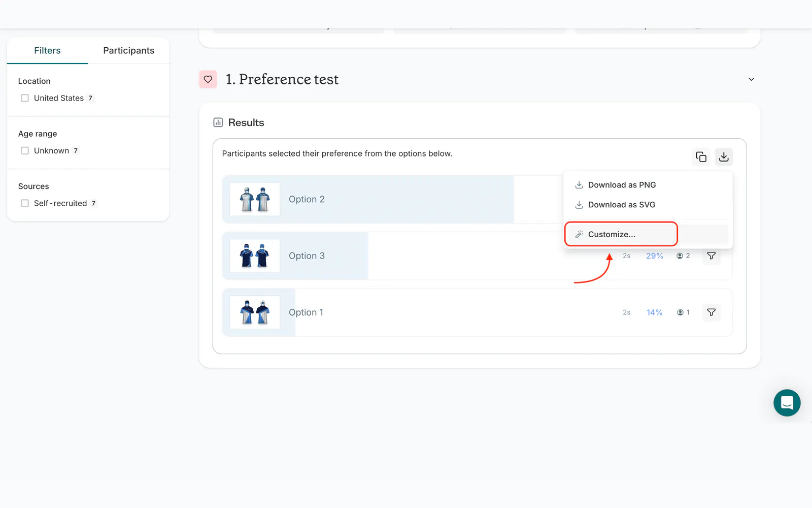Viewport: 812px width, 508px height.
Task: Collapse the Preference test section chevron
Action: 752,79
